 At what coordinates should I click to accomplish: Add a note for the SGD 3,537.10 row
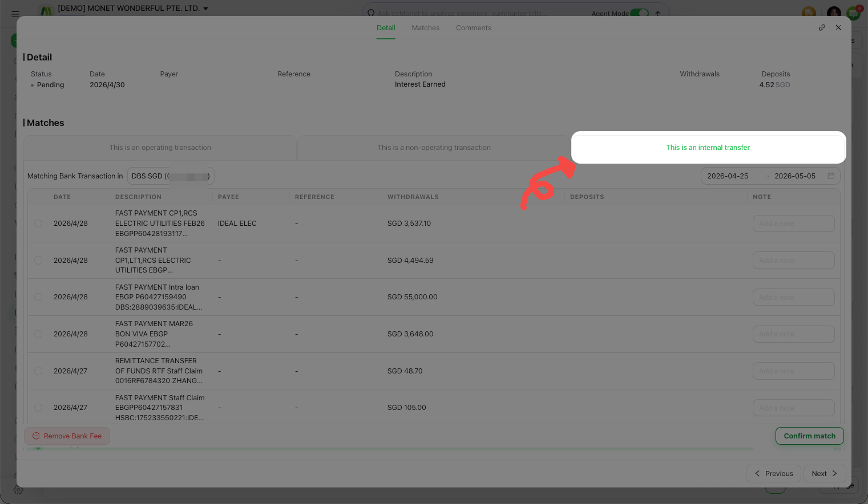793,223
